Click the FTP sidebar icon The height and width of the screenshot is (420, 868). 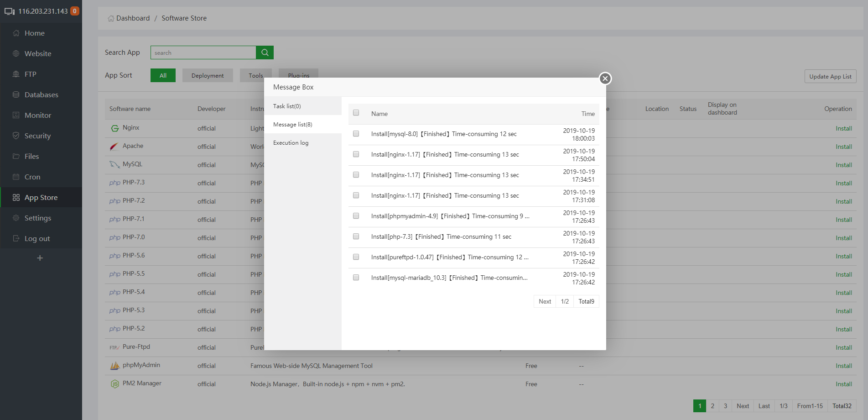pos(16,74)
